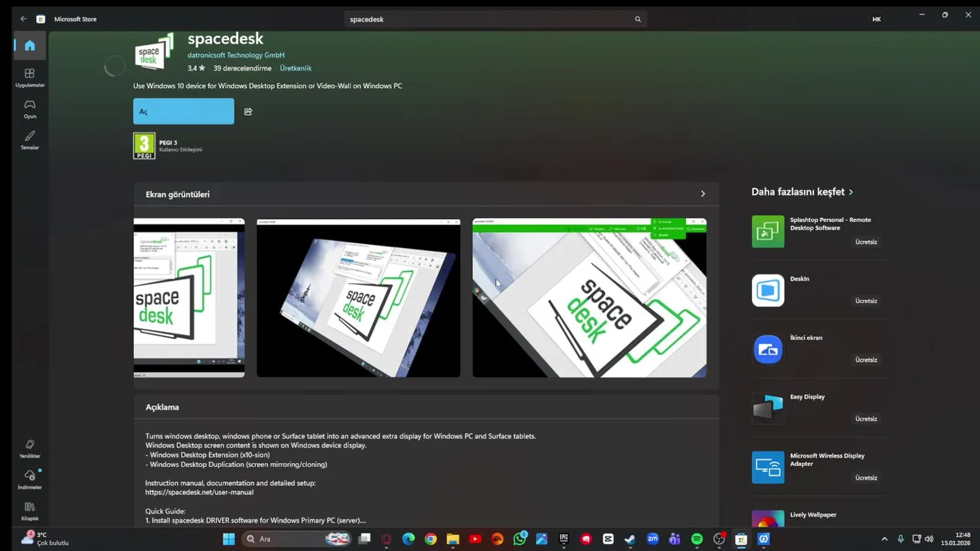The image size is (980, 551).
Task: Open the Üretkenlik category link
Action: 296,68
